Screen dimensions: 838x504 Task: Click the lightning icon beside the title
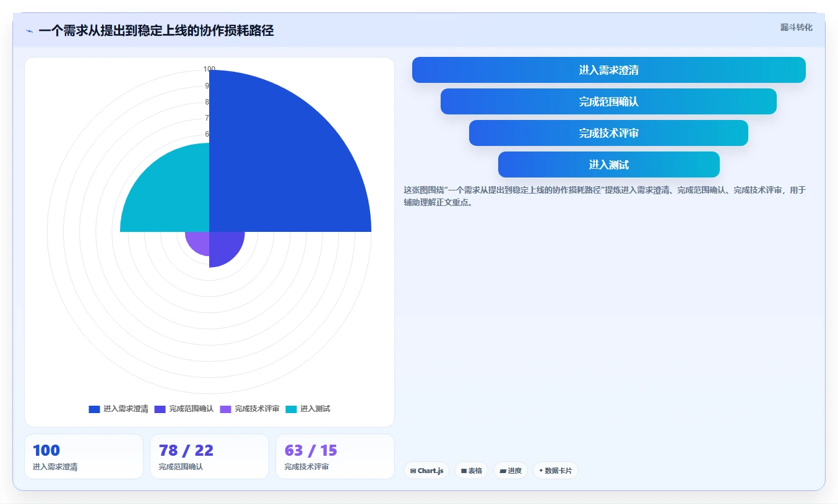point(29,31)
